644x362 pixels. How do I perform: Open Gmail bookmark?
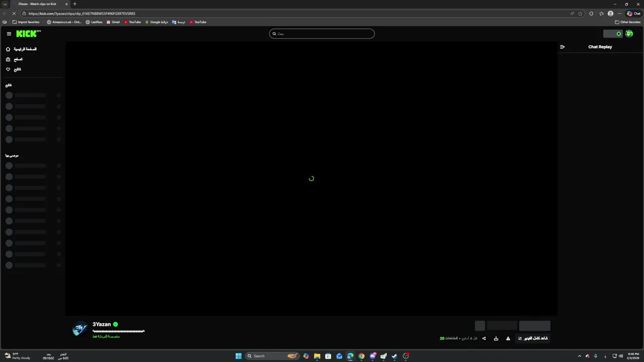[x=113, y=22]
